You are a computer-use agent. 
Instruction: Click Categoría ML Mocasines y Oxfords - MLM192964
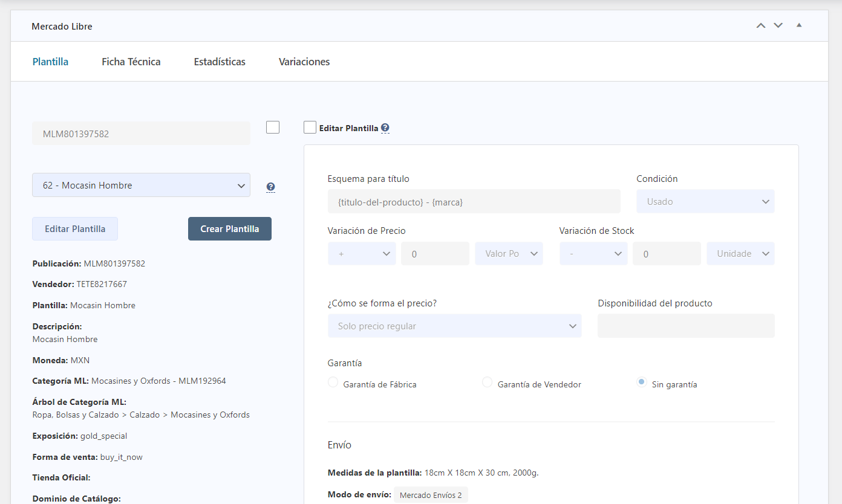129,381
